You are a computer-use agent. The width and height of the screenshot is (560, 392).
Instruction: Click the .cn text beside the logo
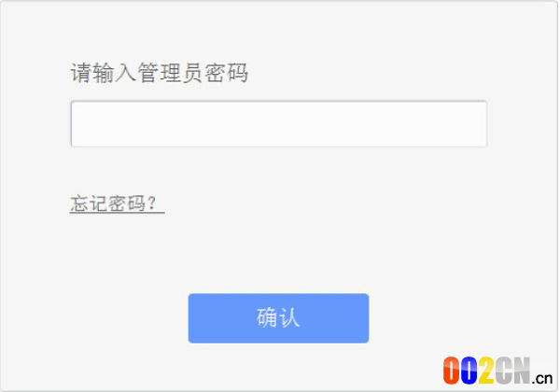pos(541,378)
